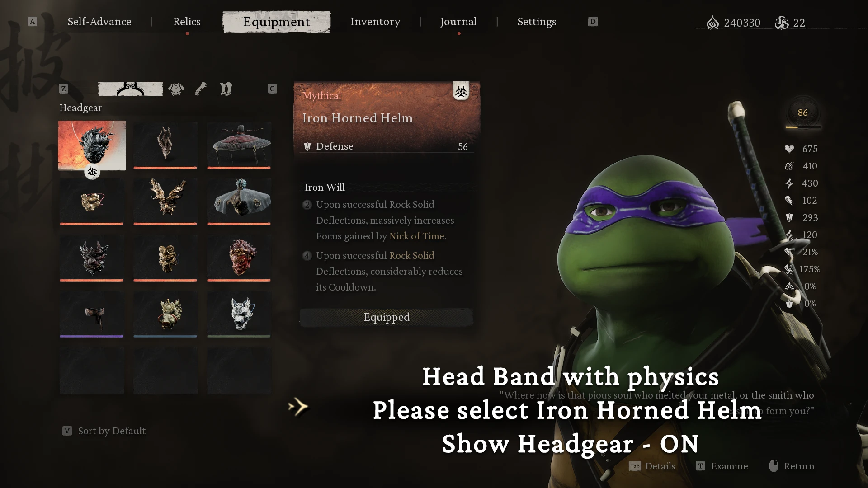This screenshot has width=868, height=488.
Task: Select the leg greaves category icon
Action: [x=225, y=89]
